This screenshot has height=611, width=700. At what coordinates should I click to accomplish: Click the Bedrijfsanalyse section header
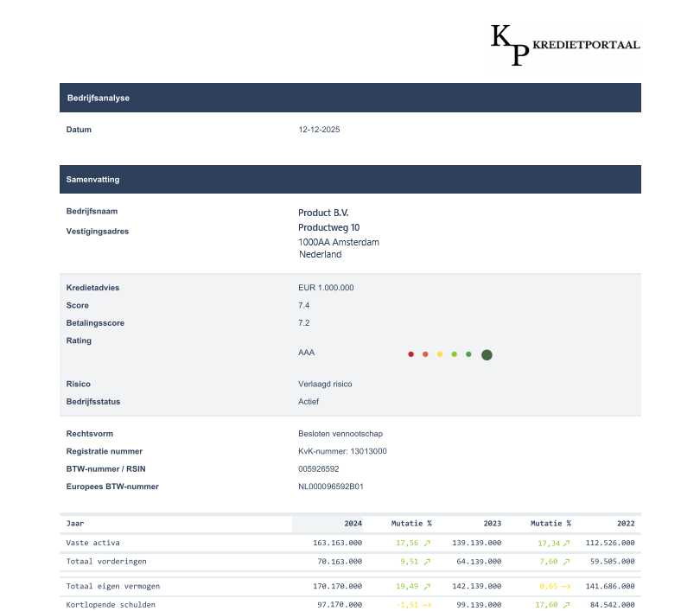click(350, 98)
